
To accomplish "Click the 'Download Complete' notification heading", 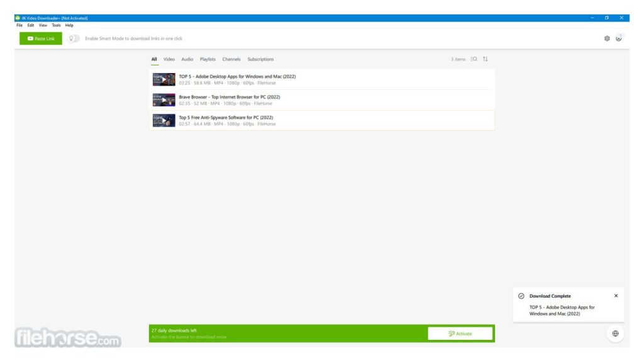I will coord(550,296).
